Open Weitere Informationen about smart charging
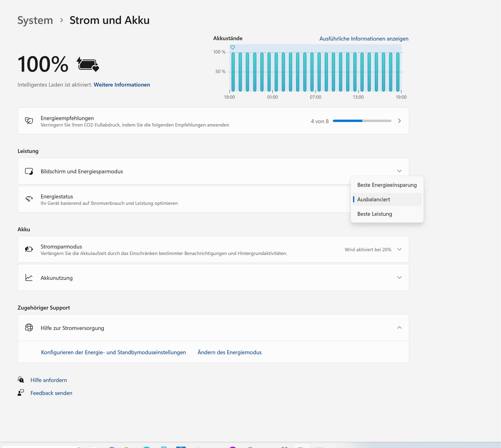Screen dimensions: 501x448 pyautogui.click(x=122, y=85)
